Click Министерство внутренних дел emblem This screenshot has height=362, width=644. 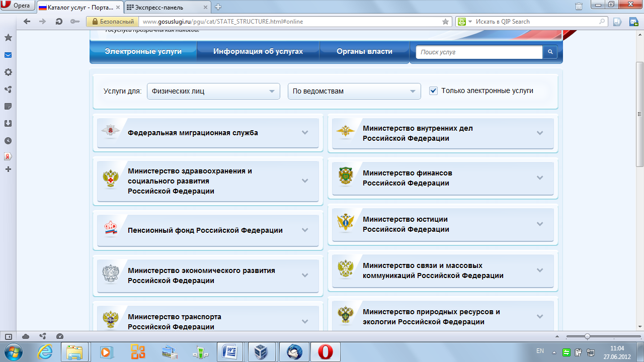pos(345,133)
